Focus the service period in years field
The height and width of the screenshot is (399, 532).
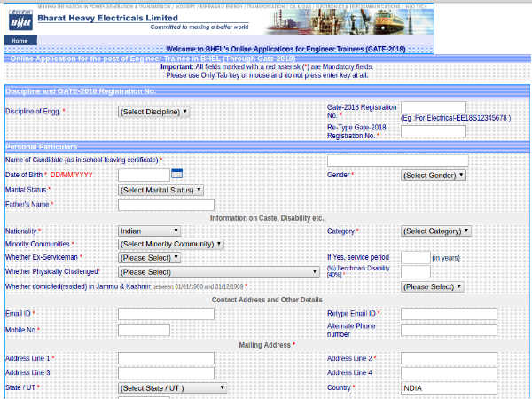pyautogui.click(x=416, y=257)
